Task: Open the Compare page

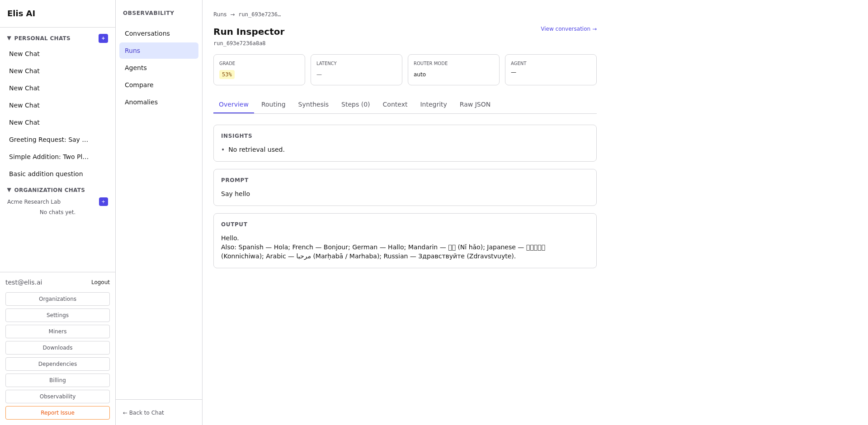Action: [x=139, y=85]
